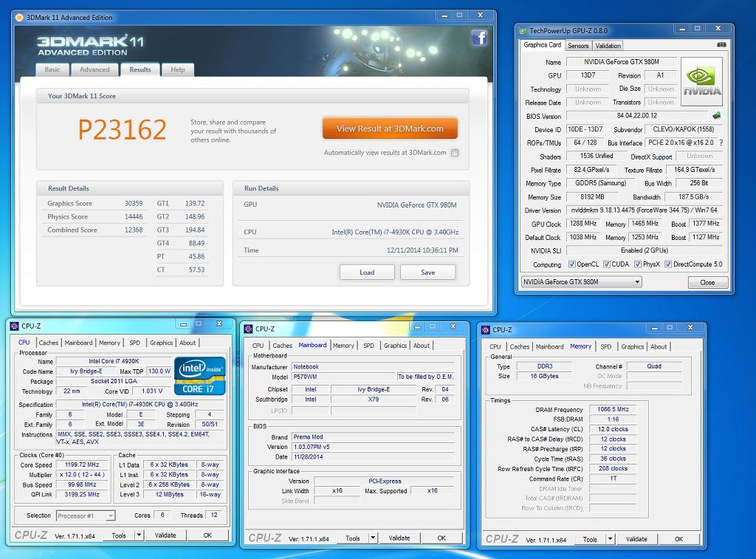
Task: Click the BIOS save chip icon in GPU-Z
Action: [717, 116]
